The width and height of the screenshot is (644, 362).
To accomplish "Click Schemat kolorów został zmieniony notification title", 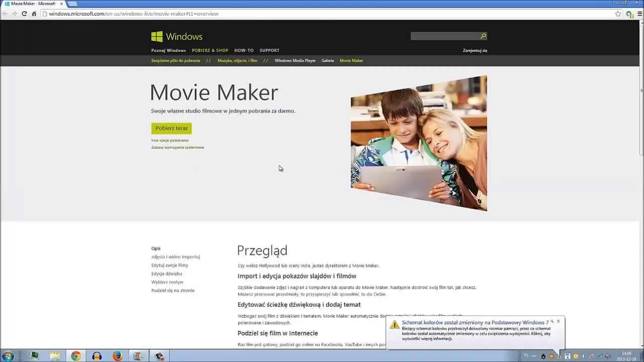I will coord(475,322).
